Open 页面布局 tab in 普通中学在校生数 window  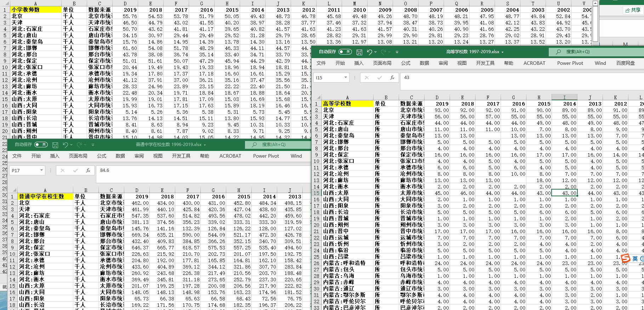click(x=78, y=156)
